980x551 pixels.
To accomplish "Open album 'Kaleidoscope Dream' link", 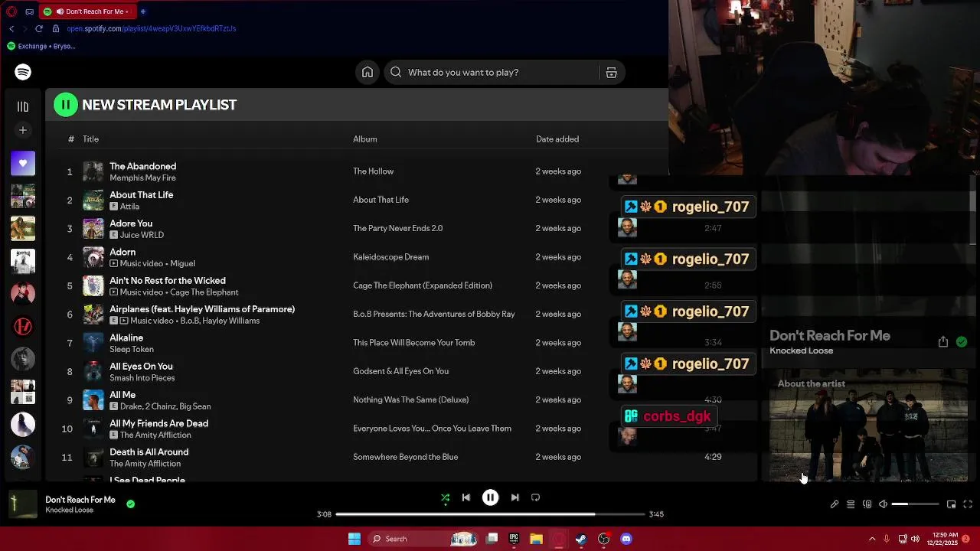I will (x=390, y=256).
